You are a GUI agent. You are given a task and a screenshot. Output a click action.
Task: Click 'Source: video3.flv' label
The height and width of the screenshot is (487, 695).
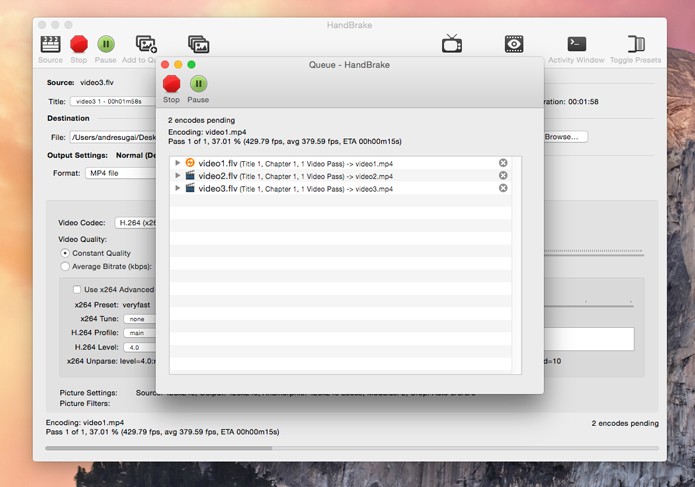point(80,82)
